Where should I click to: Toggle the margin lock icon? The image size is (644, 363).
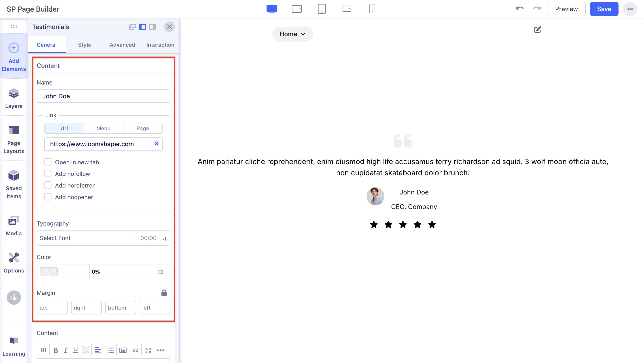(x=164, y=293)
